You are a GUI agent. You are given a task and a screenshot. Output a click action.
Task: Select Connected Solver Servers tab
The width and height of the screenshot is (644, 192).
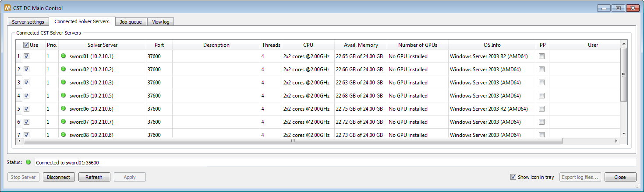coord(82,21)
